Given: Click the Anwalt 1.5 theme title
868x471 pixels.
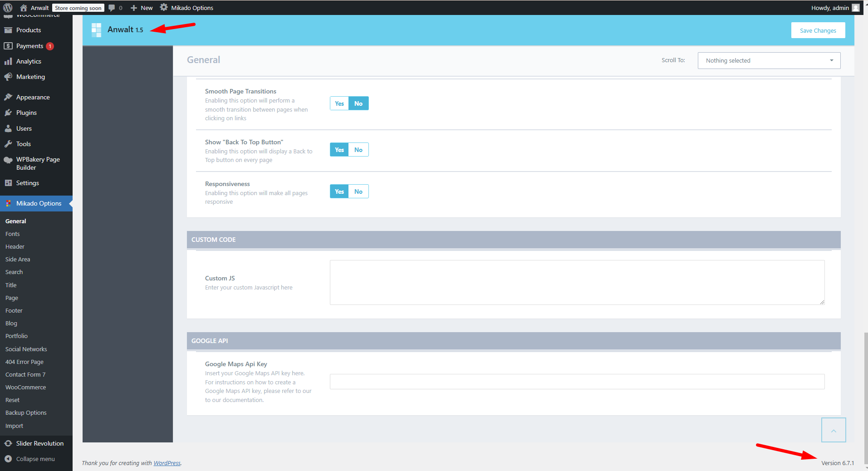Looking at the screenshot, I should (x=125, y=29).
